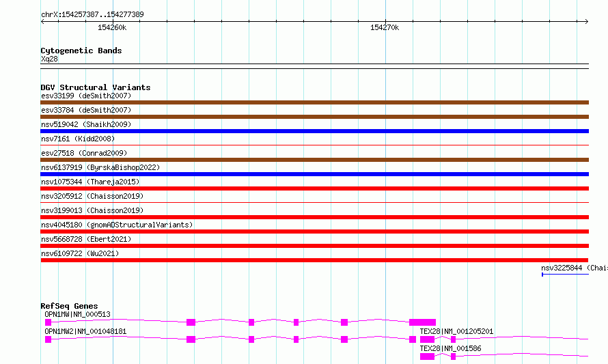This screenshot has width=608, height=364.
Task: Open the TEX28|NM_001205201 gene label
Action: coord(456,331)
